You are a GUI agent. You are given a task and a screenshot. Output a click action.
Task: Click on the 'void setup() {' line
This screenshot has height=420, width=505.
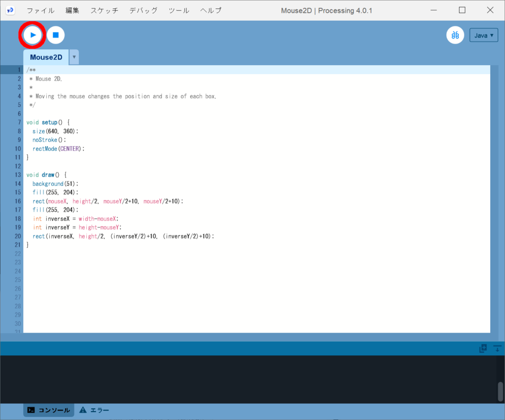pos(48,122)
